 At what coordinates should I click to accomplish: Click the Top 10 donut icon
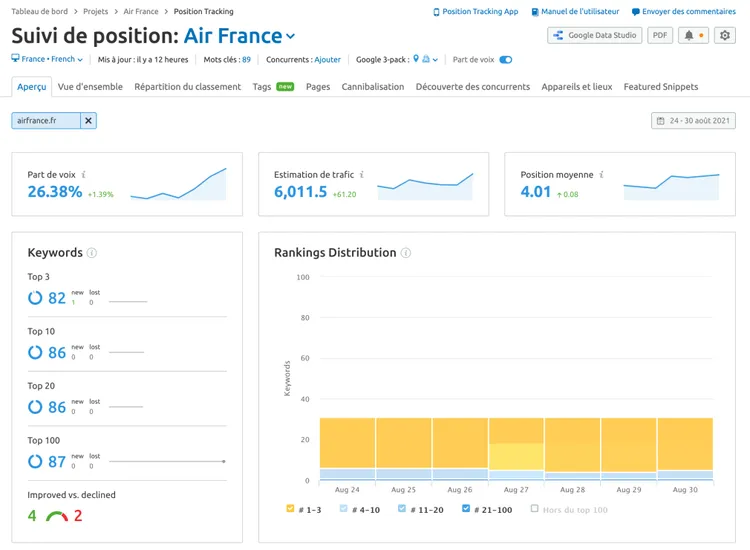35,352
